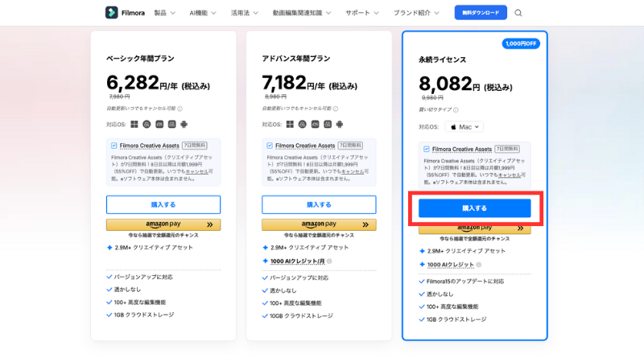Image resolution: width=644 pixels, height=362 pixels.
Task: Click the 8,082 price
Action: [446, 84]
